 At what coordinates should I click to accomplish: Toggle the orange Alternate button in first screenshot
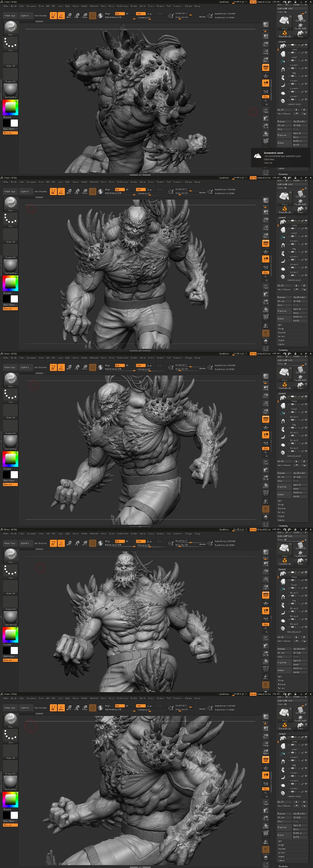pos(10,133)
